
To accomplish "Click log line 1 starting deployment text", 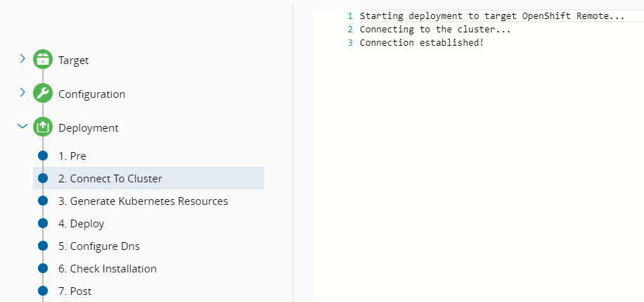I will point(491,15).
